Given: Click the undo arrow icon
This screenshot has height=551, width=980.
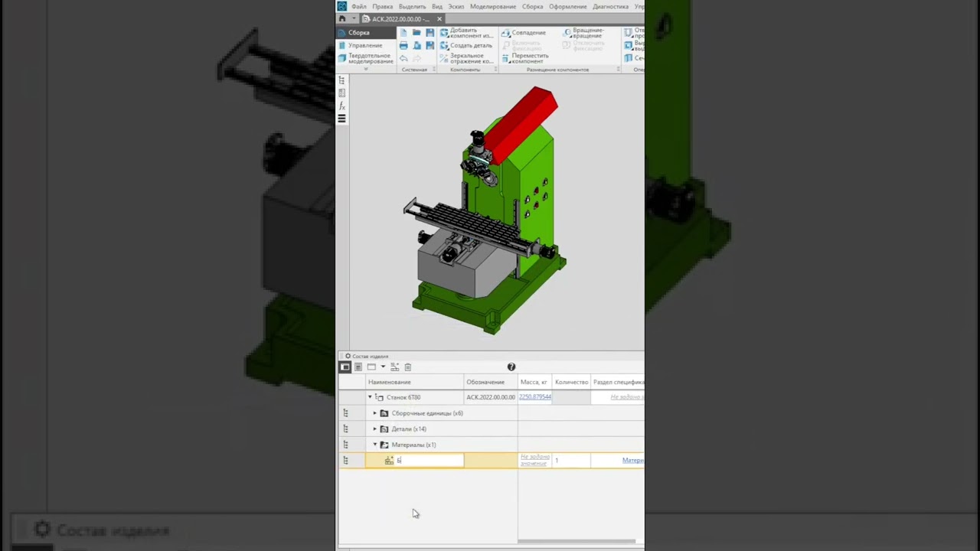Looking at the screenshot, I should point(403,58).
